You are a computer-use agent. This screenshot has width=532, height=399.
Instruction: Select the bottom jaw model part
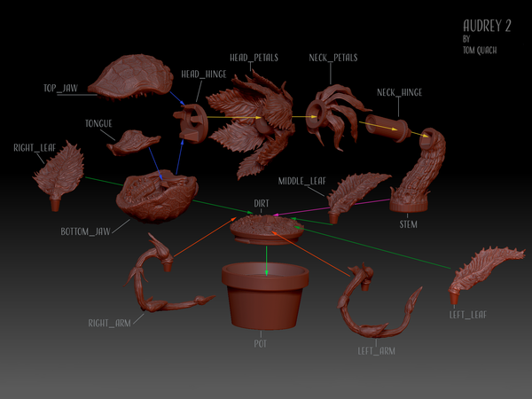point(157,196)
